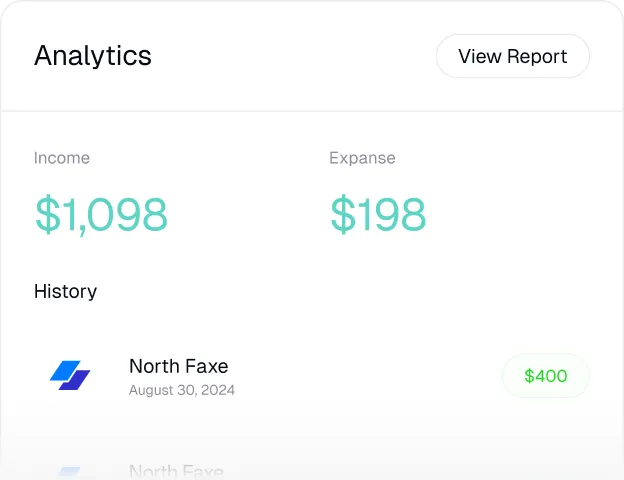Open the first North Faxe transaction name

tap(178, 366)
